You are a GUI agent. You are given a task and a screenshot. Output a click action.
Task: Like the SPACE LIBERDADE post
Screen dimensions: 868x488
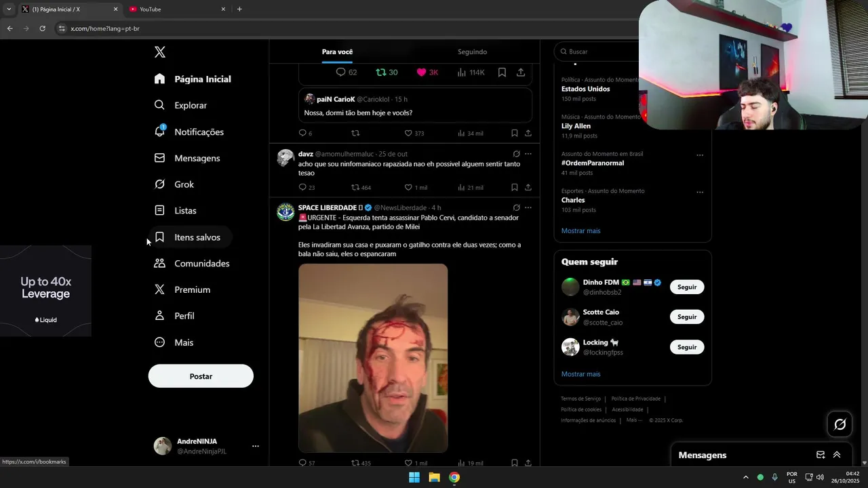click(416, 463)
